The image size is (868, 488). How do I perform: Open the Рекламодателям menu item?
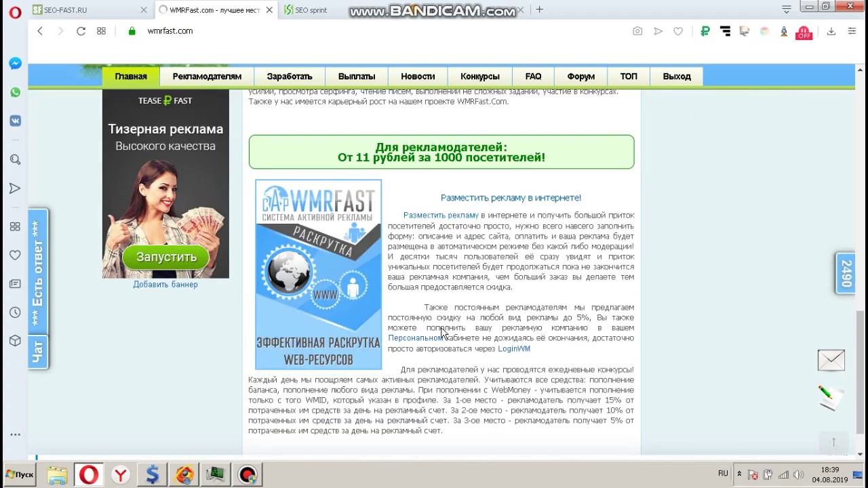pyautogui.click(x=207, y=77)
